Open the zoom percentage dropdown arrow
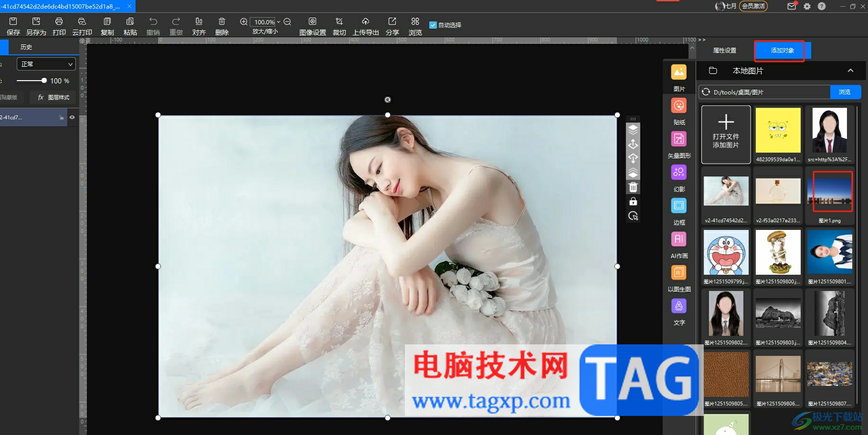The width and height of the screenshot is (868, 435). 279,22
